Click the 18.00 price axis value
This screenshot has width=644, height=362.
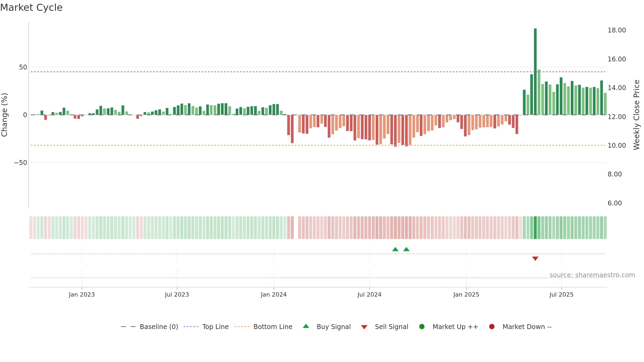(617, 30)
